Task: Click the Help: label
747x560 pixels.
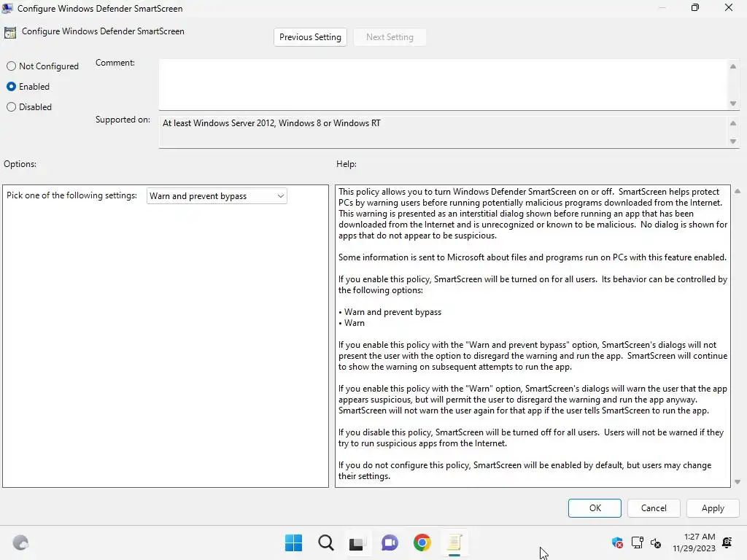Action: 347,164
